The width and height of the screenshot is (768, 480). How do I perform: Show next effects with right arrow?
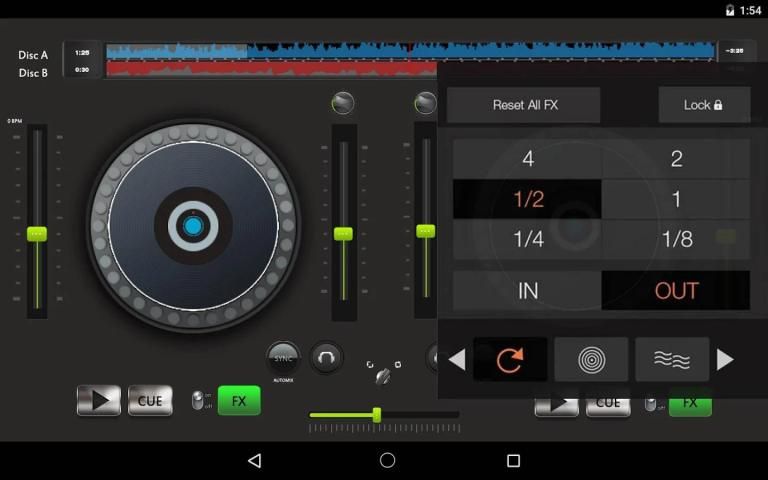[x=726, y=360]
